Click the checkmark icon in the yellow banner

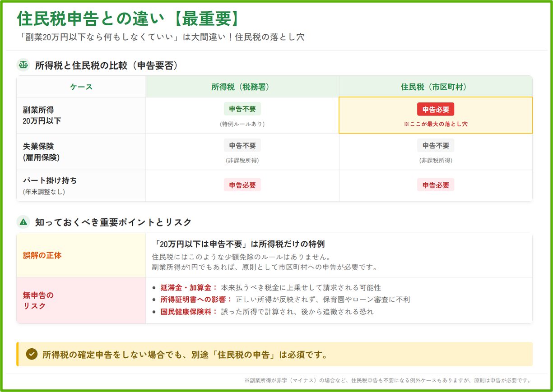coord(32,354)
